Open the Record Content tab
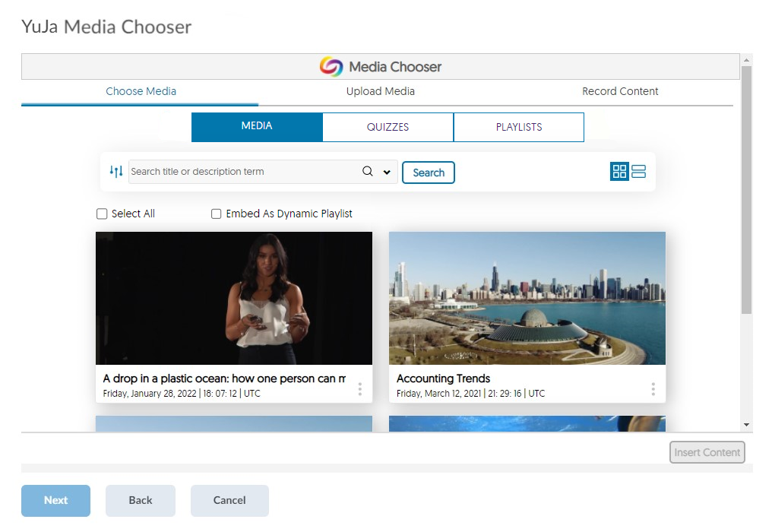Screen dimensions: 772x532 (620, 91)
